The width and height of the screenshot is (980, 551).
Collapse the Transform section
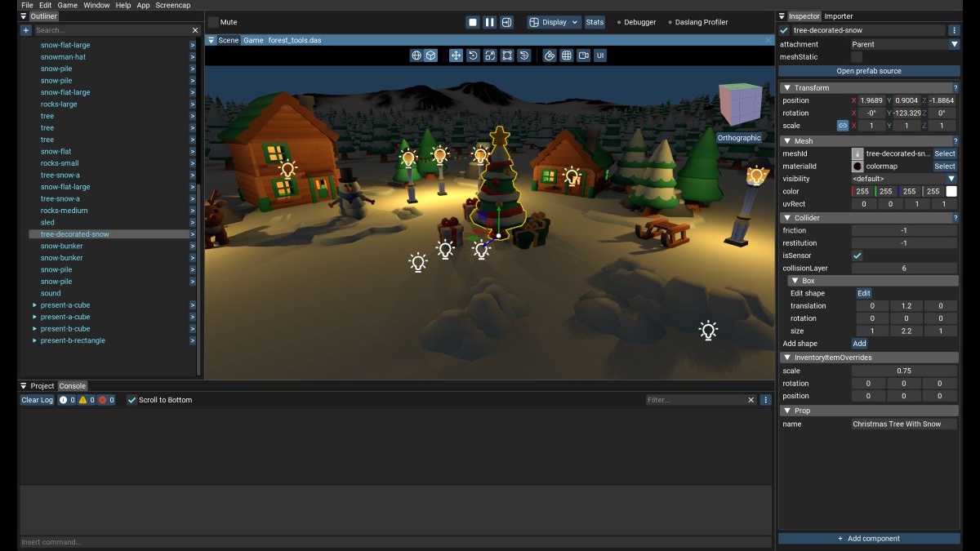(x=787, y=88)
